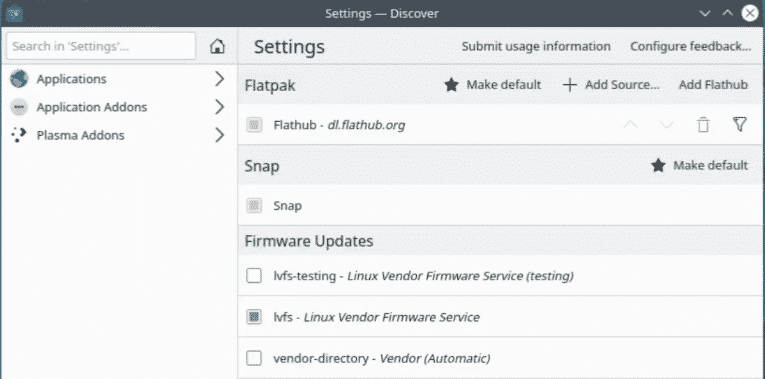Viewport: 765px width, 379px height.
Task: Make Snap the default source
Action: [x=700, y=165]
